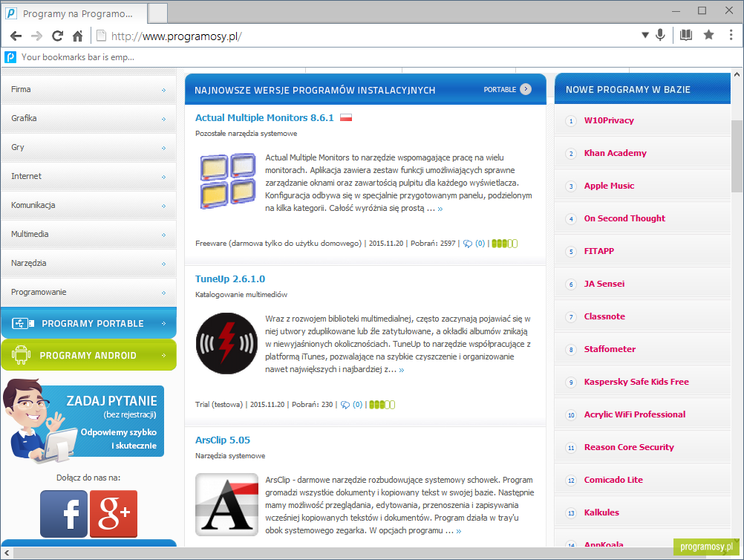The width and height of the screenshot is (744, 560).
Task: Expand the Multimedia category
Action: 88,234
